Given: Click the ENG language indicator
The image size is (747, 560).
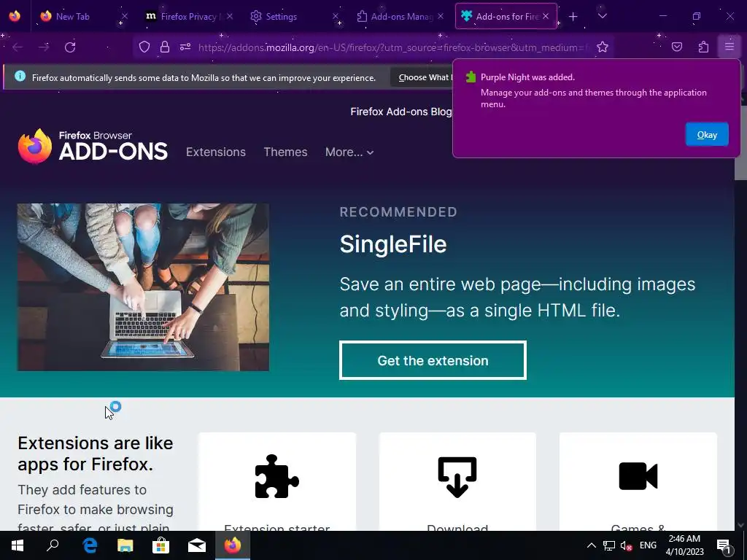Looking at the screenshot, I should click(648, 545).
